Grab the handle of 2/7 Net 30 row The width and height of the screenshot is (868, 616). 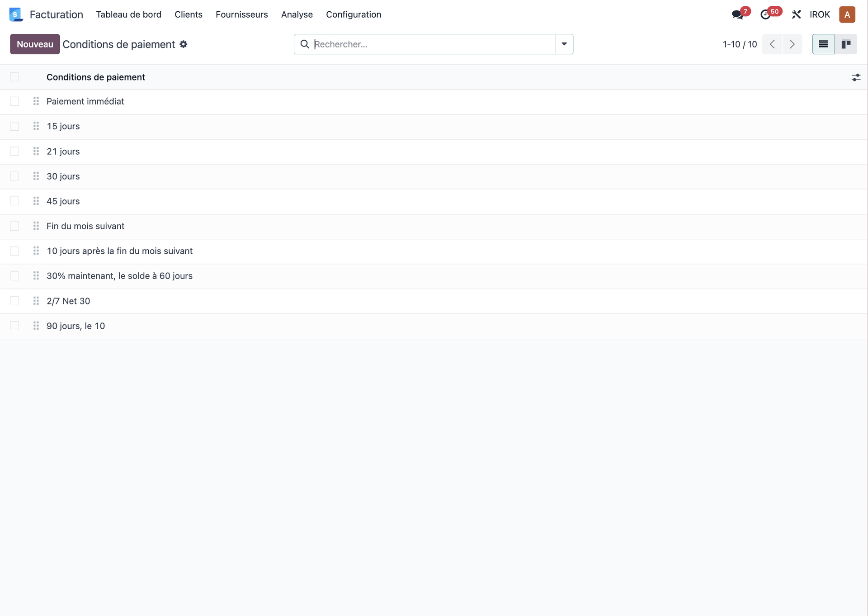click(x=36, y=301)
